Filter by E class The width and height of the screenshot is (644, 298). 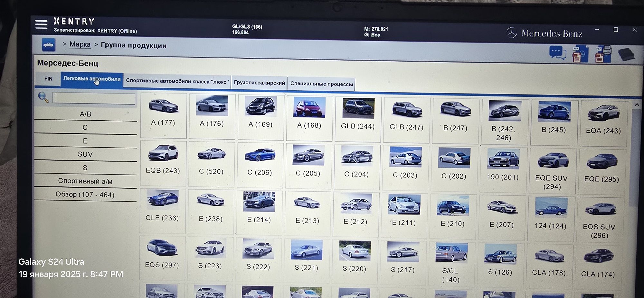(85, 141)
